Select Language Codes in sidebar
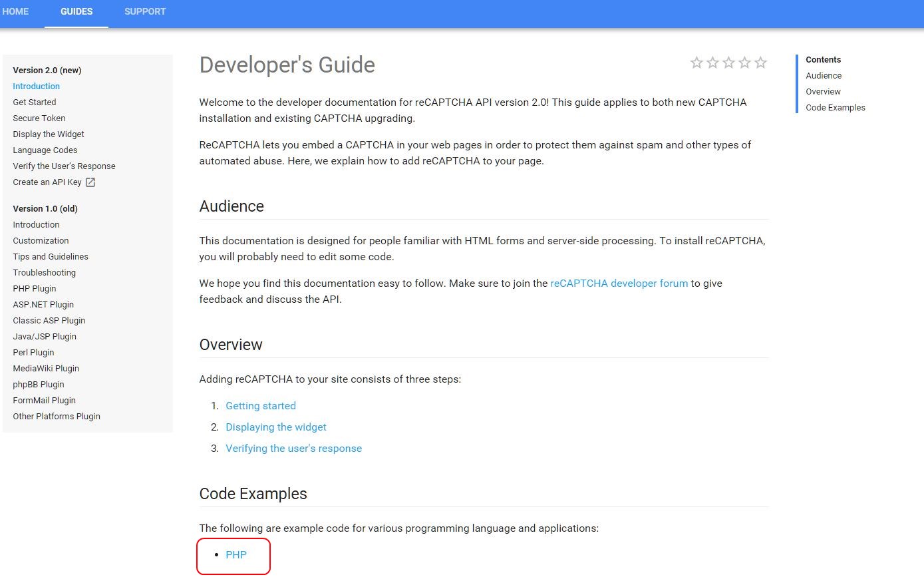Image resolution: width=924 pixels, height=579 pixels. click(45, 150)
